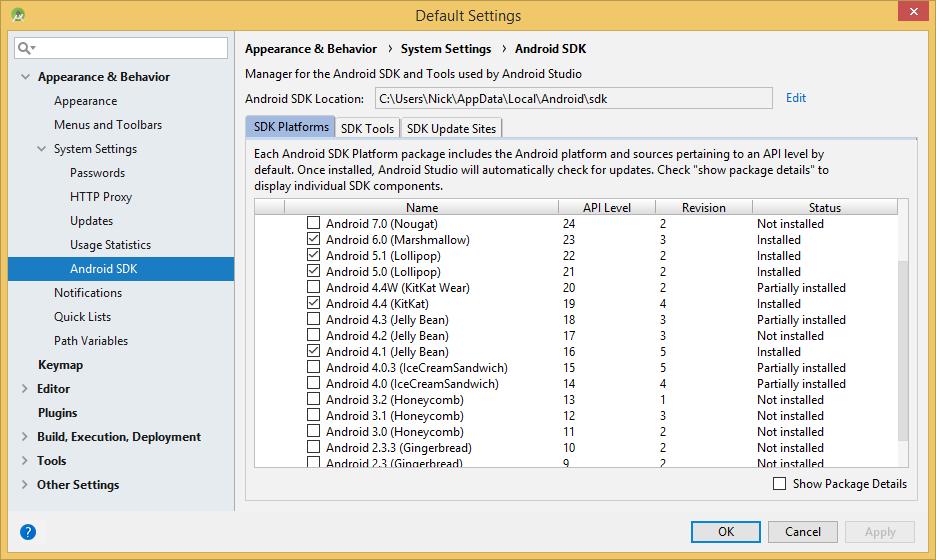The width and height of the screenshot is (936, 560).
Task: Expand the Editor settings node
Action: (24, 389)
